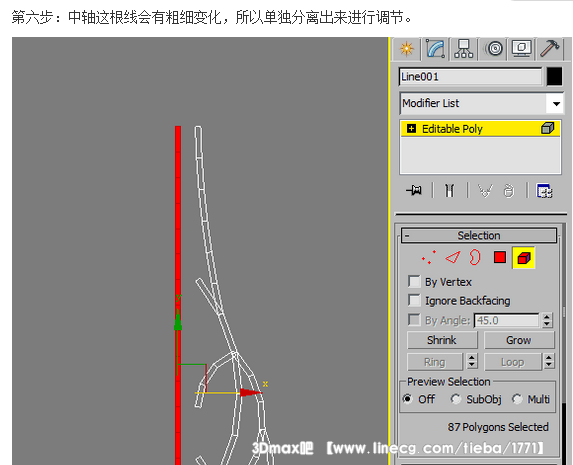This screenshot has height=465, width=573.
Task: Select Border sub-object level icon
Action: pos(475,257)
